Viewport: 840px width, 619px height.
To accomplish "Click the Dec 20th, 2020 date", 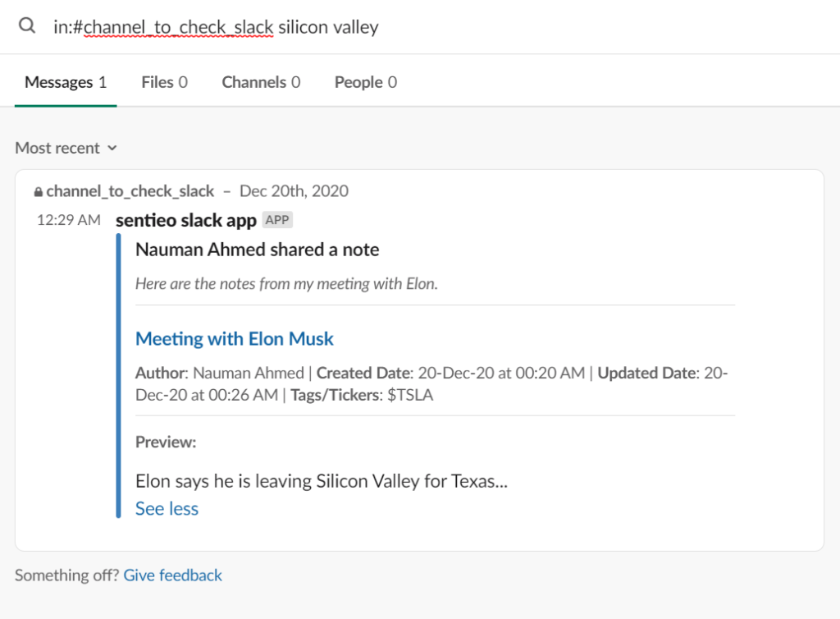I will [x=294, y=190].
